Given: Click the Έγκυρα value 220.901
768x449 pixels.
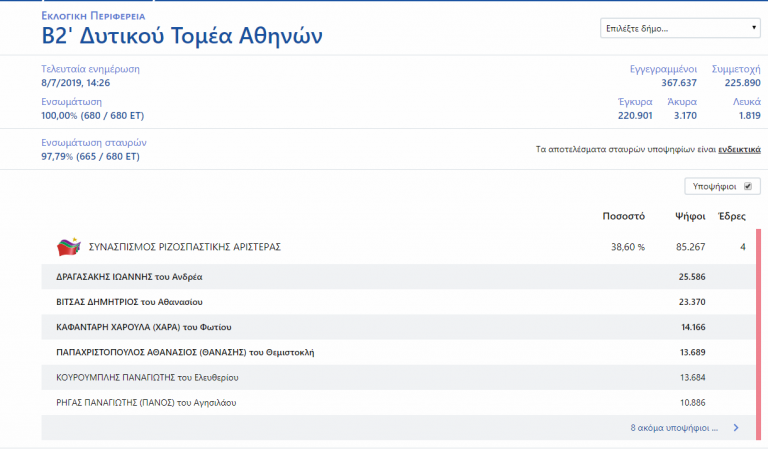Looking at the screenshot, I should coord(635,116).
